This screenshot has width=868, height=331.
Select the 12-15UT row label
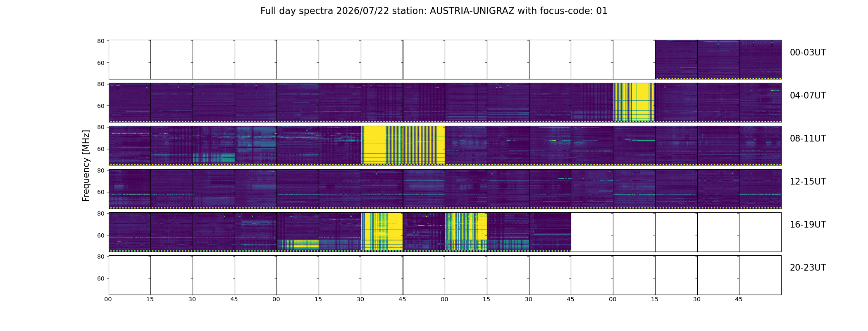[808, 182]
